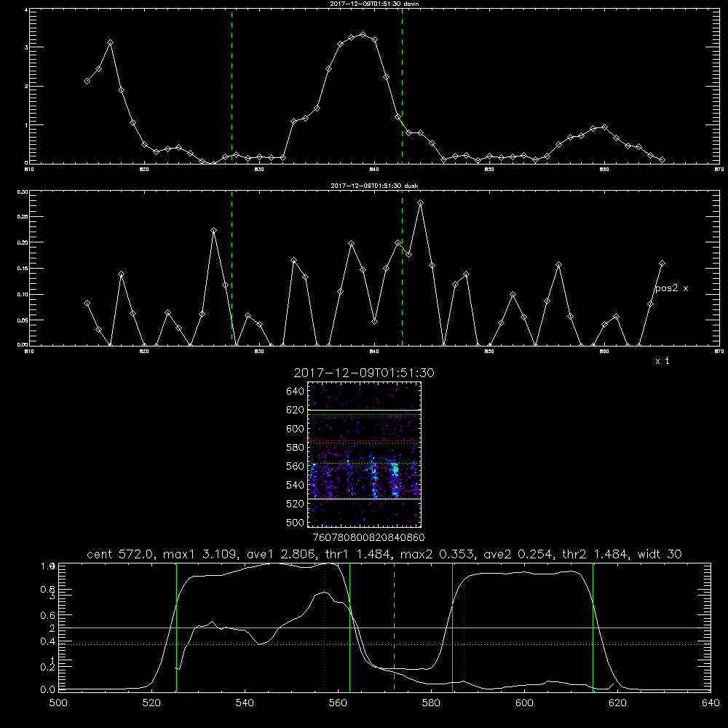This screenshot has height=728, width=728.
Task: Click the x-axis label 500 on bottom plot
Action: tap(58, 703)
